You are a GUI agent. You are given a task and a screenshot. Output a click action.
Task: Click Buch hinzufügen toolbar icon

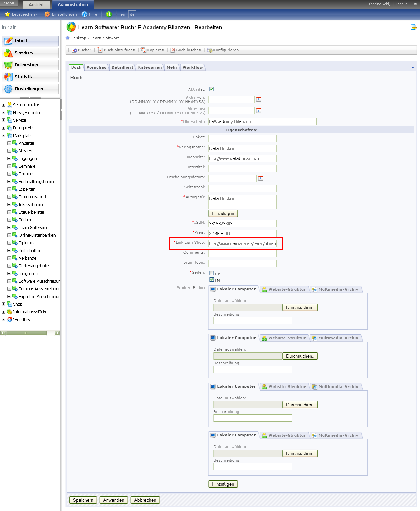[x=100, y=50]
